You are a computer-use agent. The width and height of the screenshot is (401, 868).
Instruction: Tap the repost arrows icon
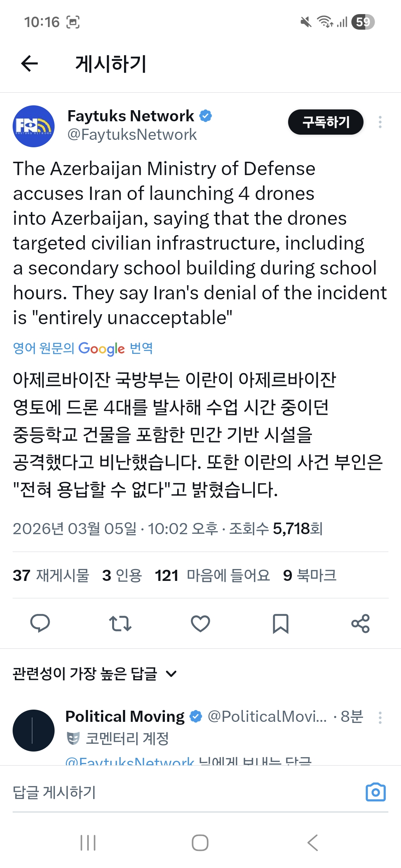[x=120, y=623]
